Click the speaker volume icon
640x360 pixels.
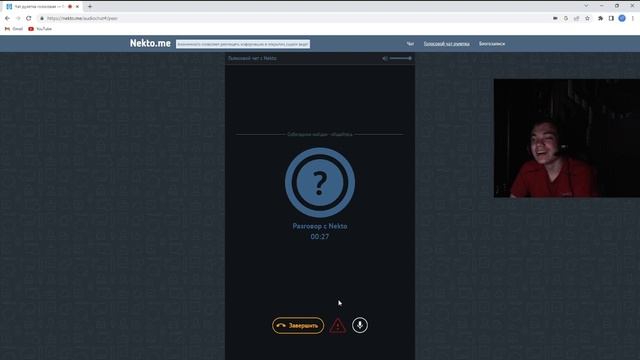coord(384,58)
